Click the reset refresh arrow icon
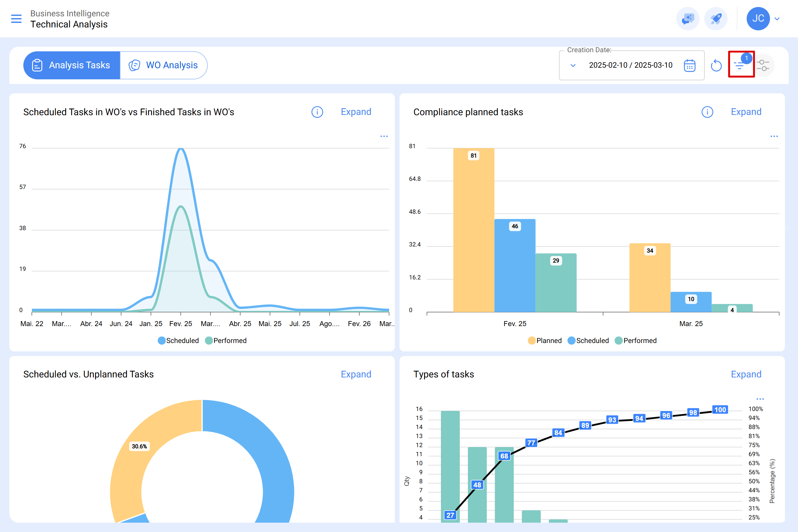 tap(716, 66)
